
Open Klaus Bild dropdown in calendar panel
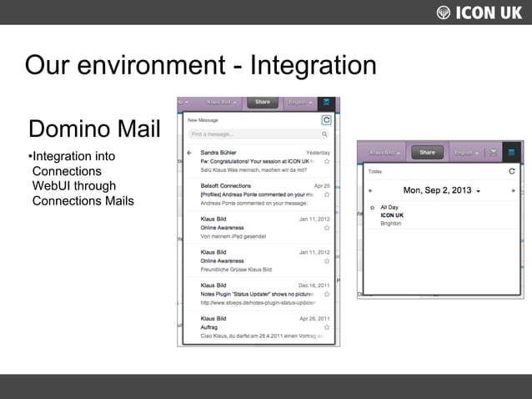[384, 153]
